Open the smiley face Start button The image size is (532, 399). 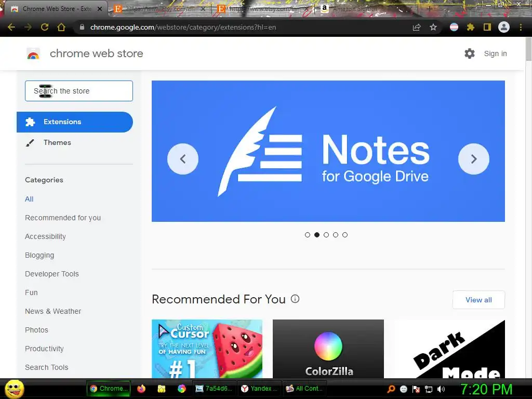click(14, 389)
